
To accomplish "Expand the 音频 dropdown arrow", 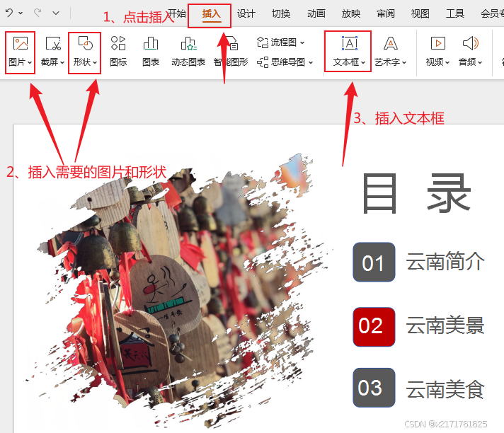I will point(480,63).
